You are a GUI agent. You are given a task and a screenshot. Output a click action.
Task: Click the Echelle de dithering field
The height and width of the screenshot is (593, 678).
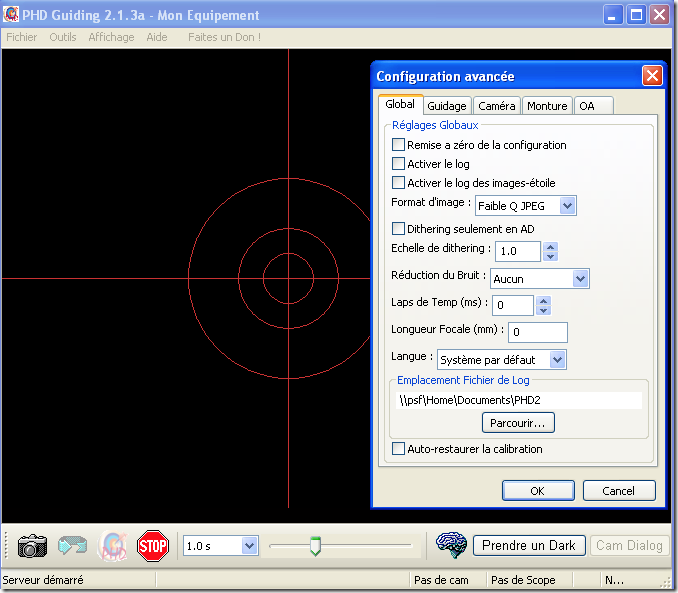point(518,251)
